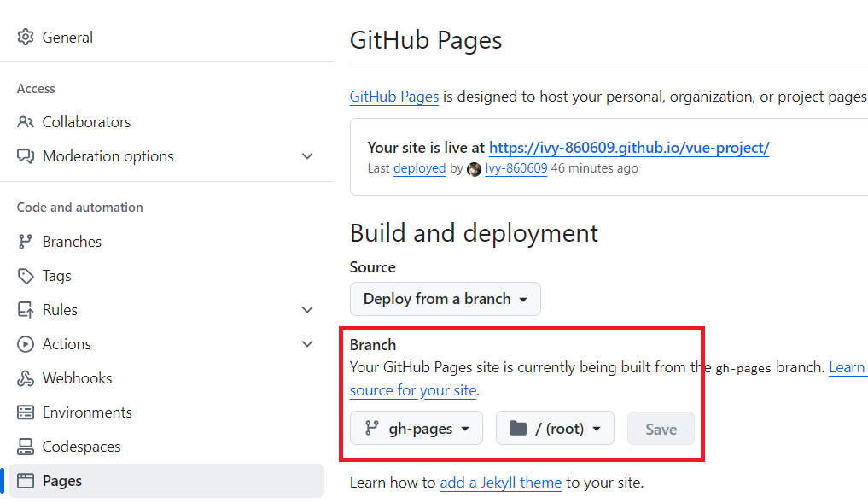Select the Pages settings menu item
The height and width of the screenshot is (503, 868).
(x=62, y=481)
